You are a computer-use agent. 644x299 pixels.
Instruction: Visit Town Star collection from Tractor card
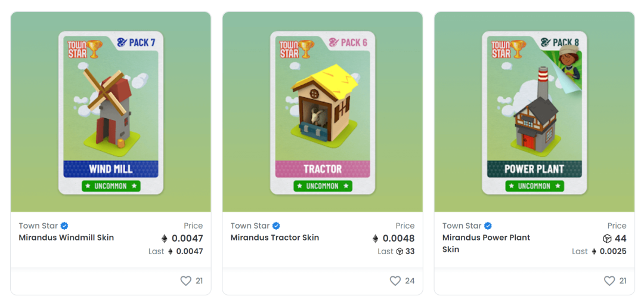(250, 226)
